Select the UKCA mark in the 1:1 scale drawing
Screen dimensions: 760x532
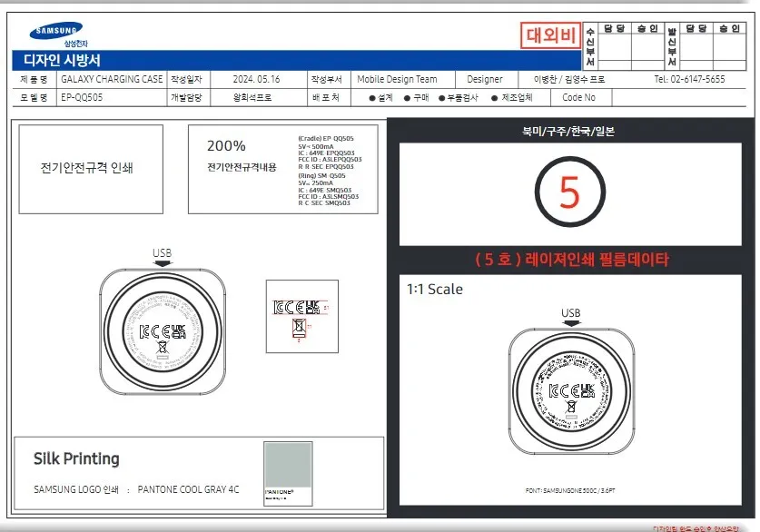click(588, 390)
